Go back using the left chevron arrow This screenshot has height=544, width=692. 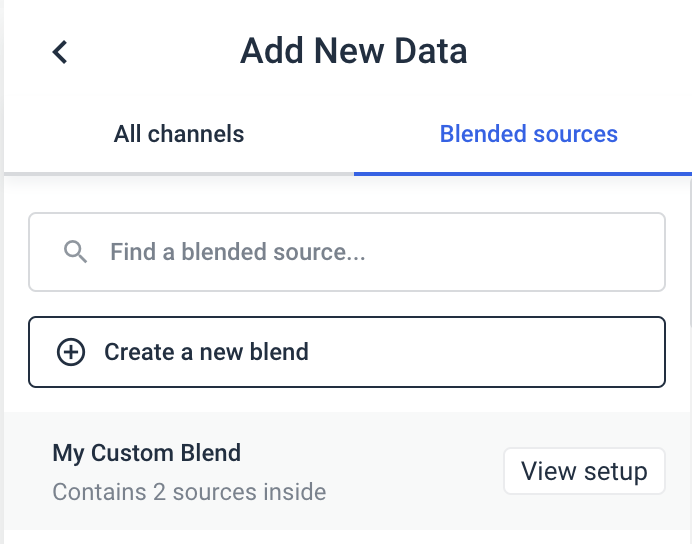[x=60, y=52]
